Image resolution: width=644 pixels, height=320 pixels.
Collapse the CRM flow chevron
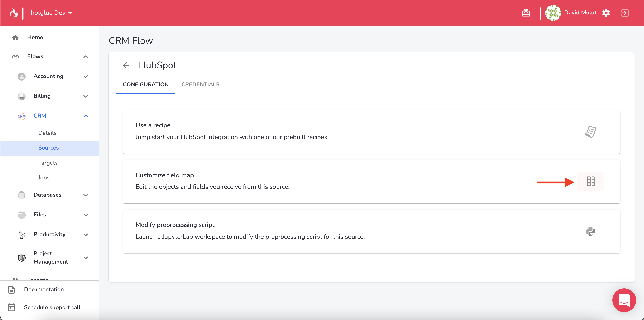point(86,116)
